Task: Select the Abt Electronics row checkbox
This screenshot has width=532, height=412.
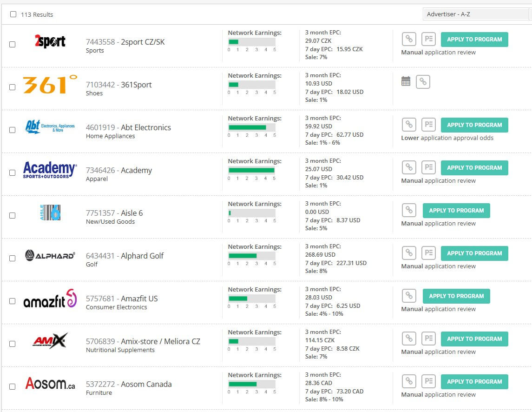Action: 12,130
